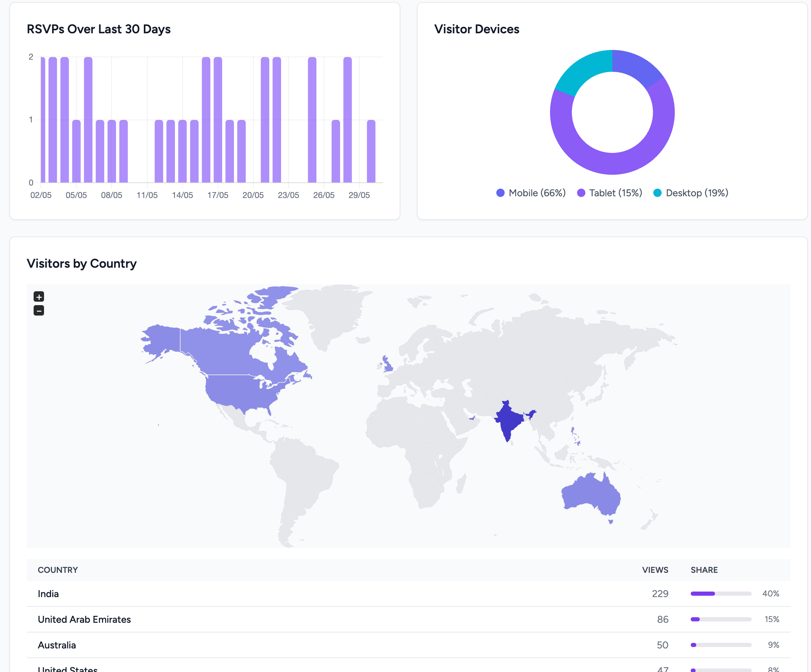Select the United Arab Emirates row name
Screen dimensions: 811x672
pos(84,619)
